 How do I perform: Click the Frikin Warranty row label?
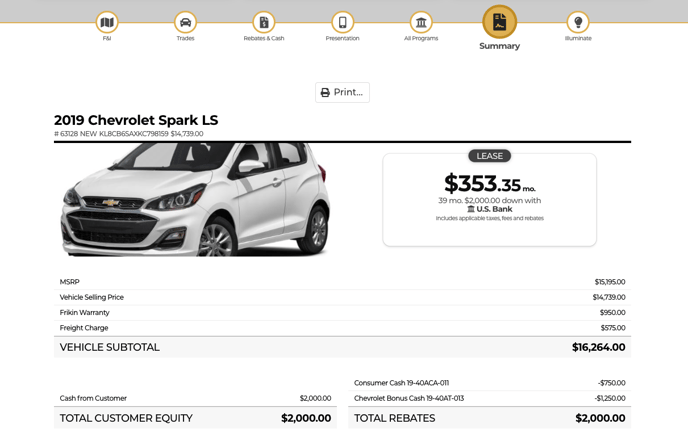point(85,312)
